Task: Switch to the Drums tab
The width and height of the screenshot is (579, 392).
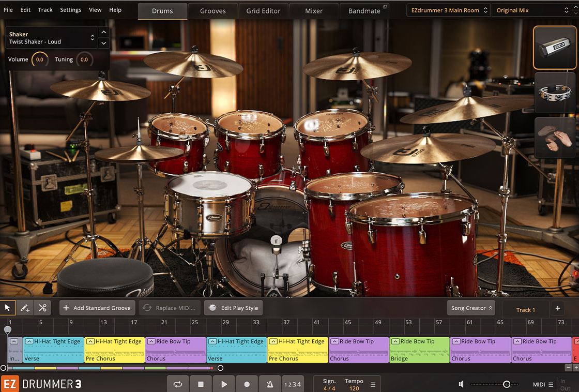Action: tap(162, 11)
